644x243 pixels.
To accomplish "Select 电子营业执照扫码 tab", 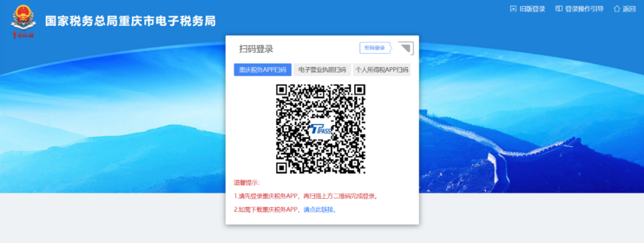I will coord(322,70).
